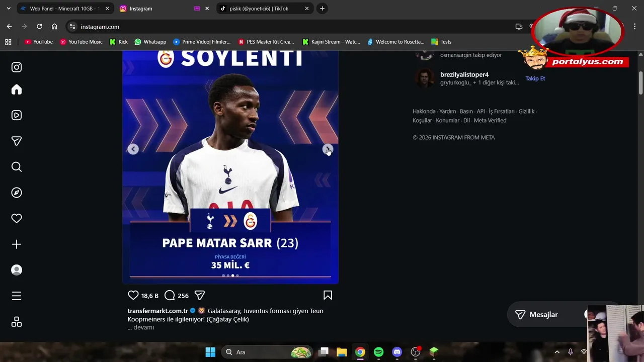Open comments on the post (256)

pos(170,295)
